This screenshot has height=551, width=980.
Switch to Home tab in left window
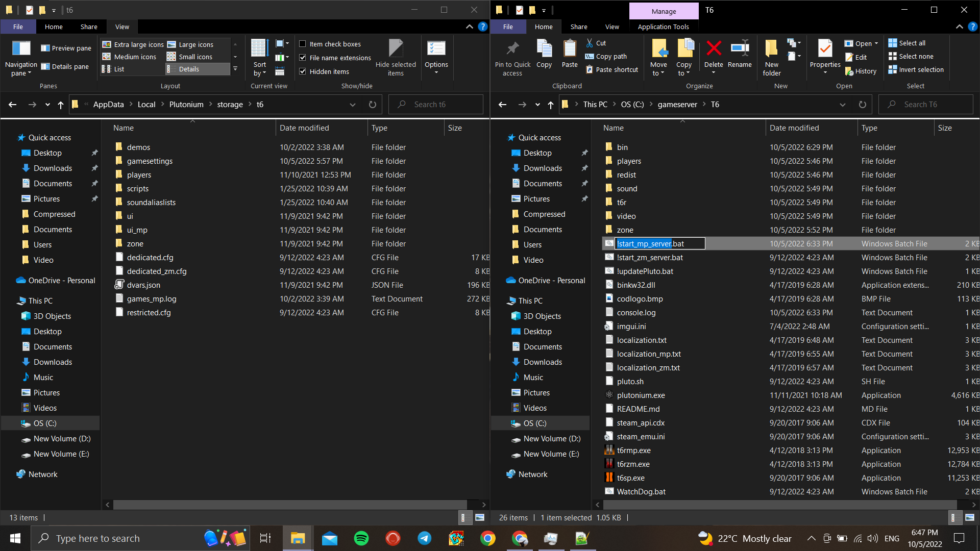coord(54,27)
